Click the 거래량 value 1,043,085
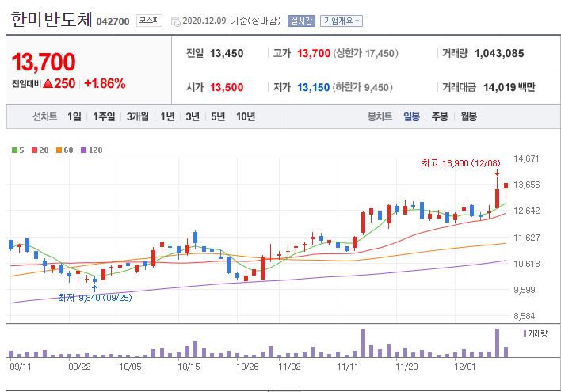This screenshot has width=561, height=392. pos(499,54)
